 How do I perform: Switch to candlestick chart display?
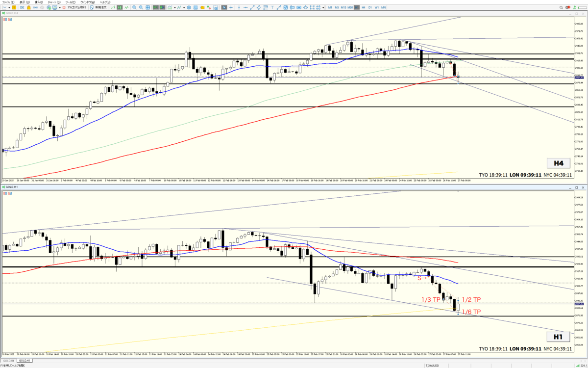[x=120, y=7]
